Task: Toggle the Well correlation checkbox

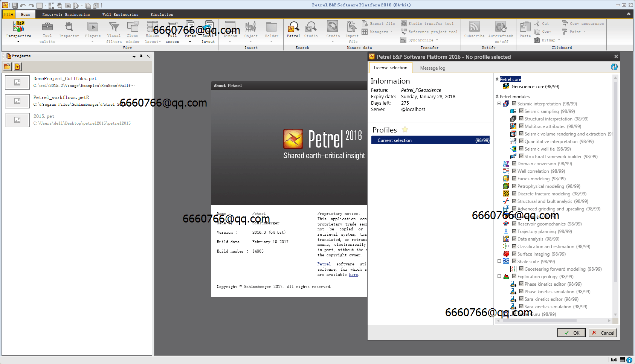Action: (x=514, y=171)
